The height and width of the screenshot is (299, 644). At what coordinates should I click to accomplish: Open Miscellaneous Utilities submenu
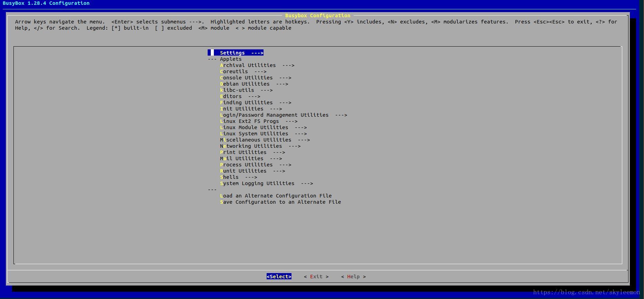point(265,140)
